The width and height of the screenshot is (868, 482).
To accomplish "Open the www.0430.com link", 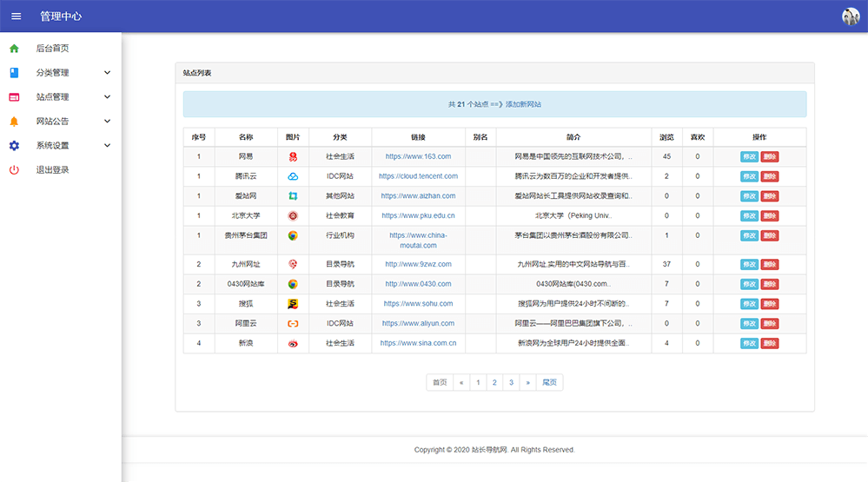I will click(x=418, y=284).
